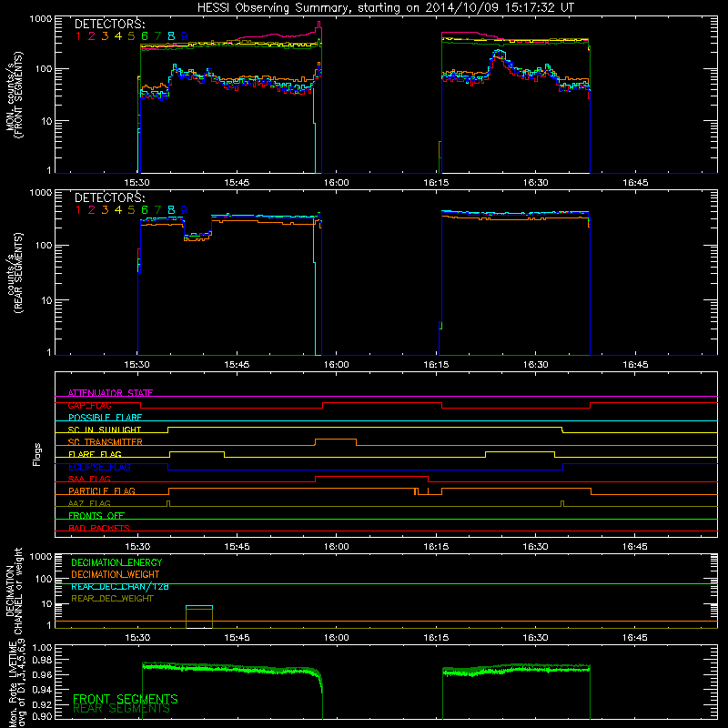Click 15:45 tick under rear segments plot
Viewport: 728px width, 728px height.
(x=237, y=365)
